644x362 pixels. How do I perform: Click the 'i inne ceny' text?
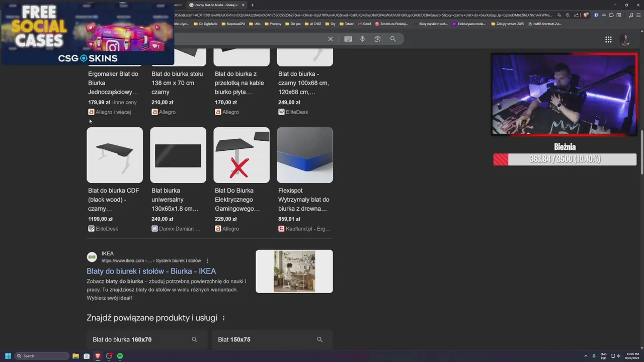click(124, 103)
